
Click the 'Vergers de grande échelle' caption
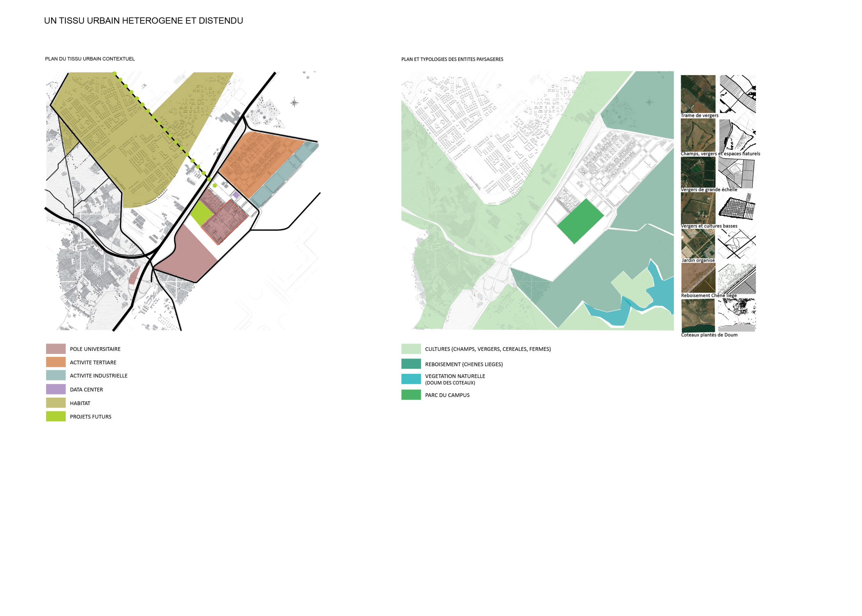click(709, 190)
